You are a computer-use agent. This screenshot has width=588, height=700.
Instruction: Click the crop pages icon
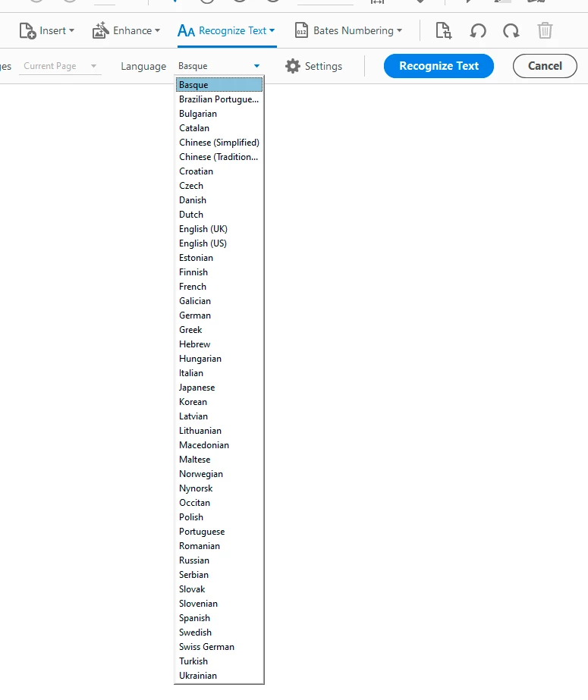click(x=443, y=30)
